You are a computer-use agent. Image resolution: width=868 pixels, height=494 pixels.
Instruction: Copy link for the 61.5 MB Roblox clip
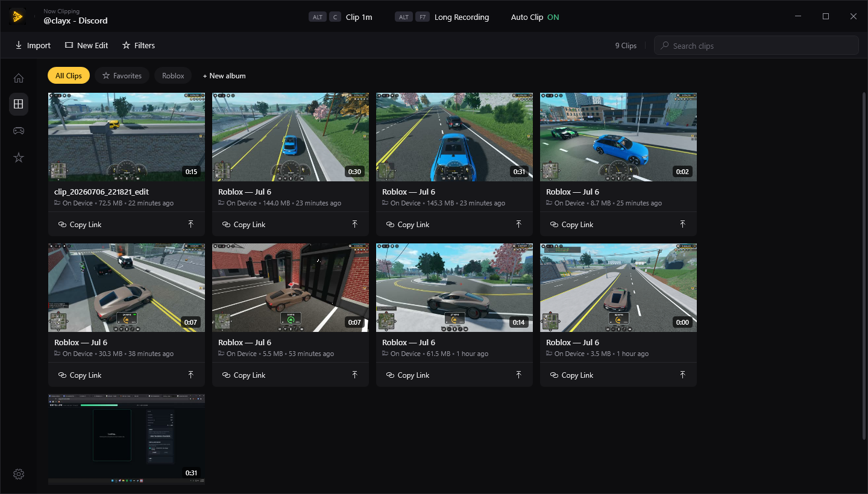click(x=407, y=375)
